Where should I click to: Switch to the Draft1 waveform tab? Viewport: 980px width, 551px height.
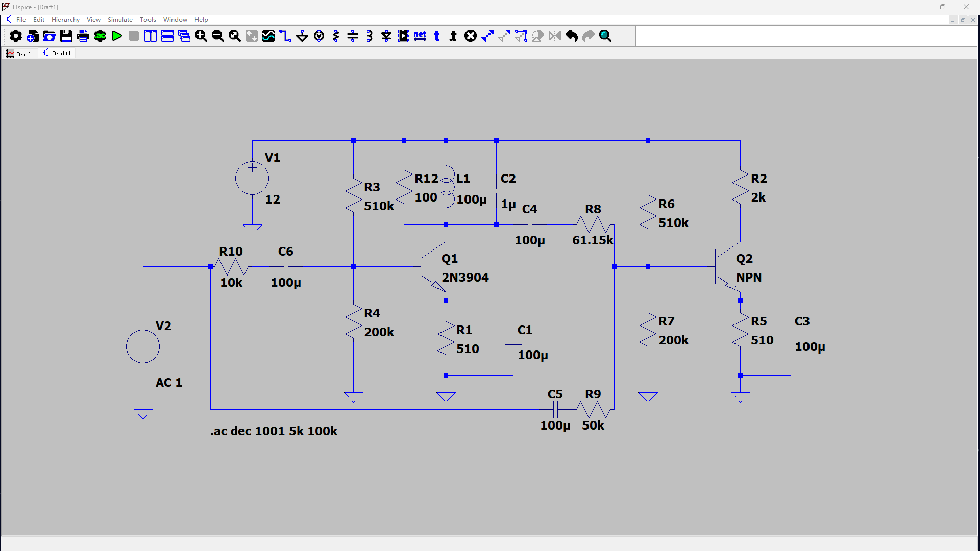[21, 54]
